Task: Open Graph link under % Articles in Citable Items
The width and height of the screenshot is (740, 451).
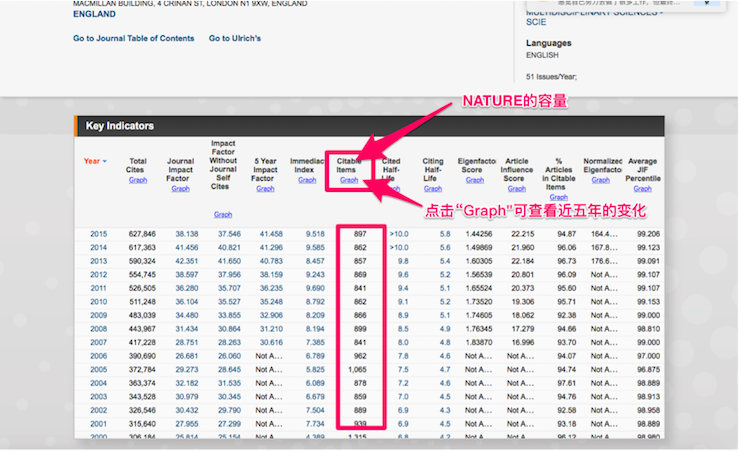Action: pos(558,197)
